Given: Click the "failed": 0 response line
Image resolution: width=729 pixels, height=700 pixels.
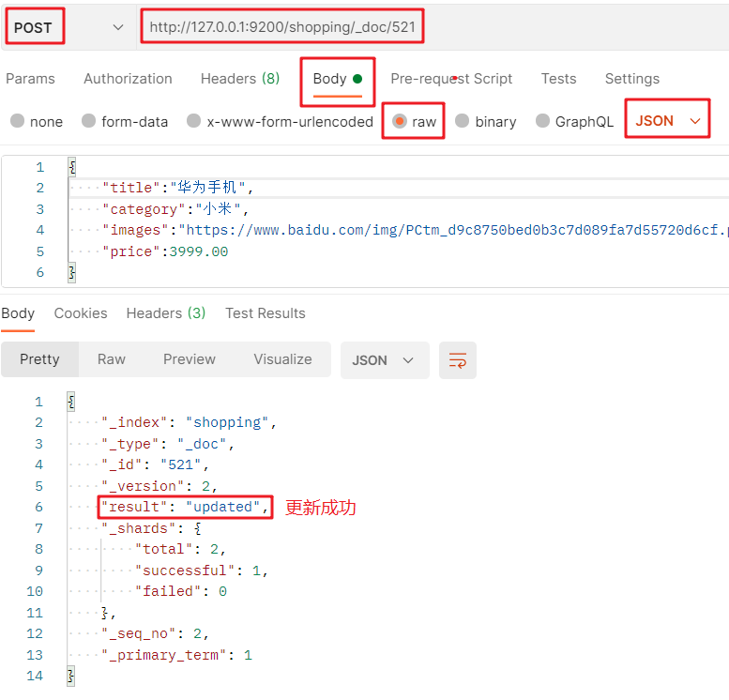Looking at the screenshot, I should [181, 592].
